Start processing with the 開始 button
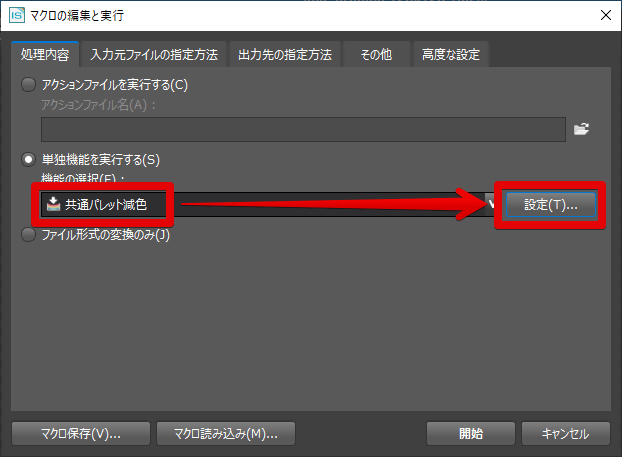Screen dimensions: 622x457 [471, 434]
